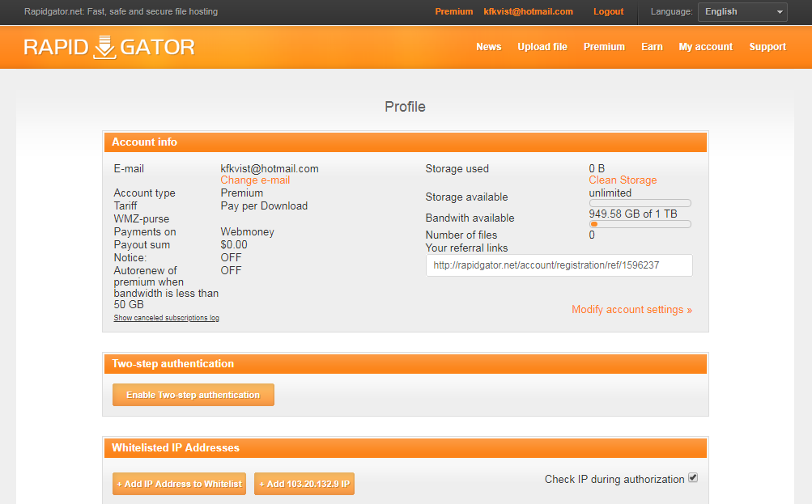Click kfkvist@hotmail.com link in top bar
The width and height of the screenshot is (812, 504).
pos(528,11)
